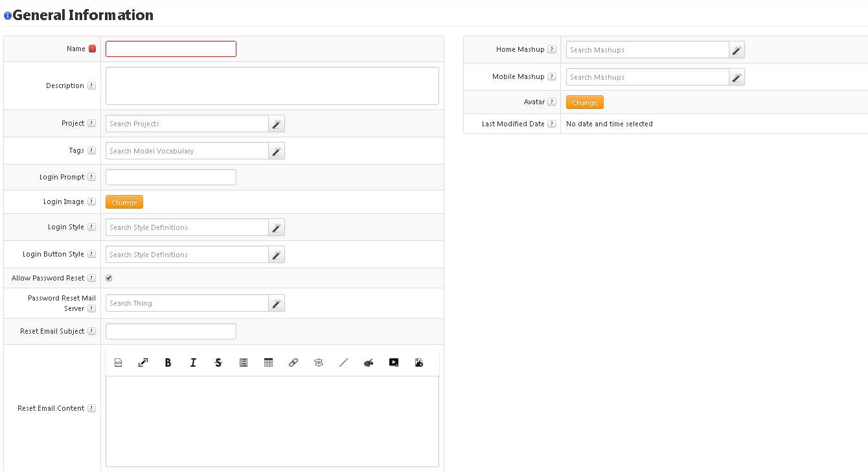Show help icon next to Avatar label
Image resolution: width=868 pixels, height=471 pixels.
click(x=552, y=102)
